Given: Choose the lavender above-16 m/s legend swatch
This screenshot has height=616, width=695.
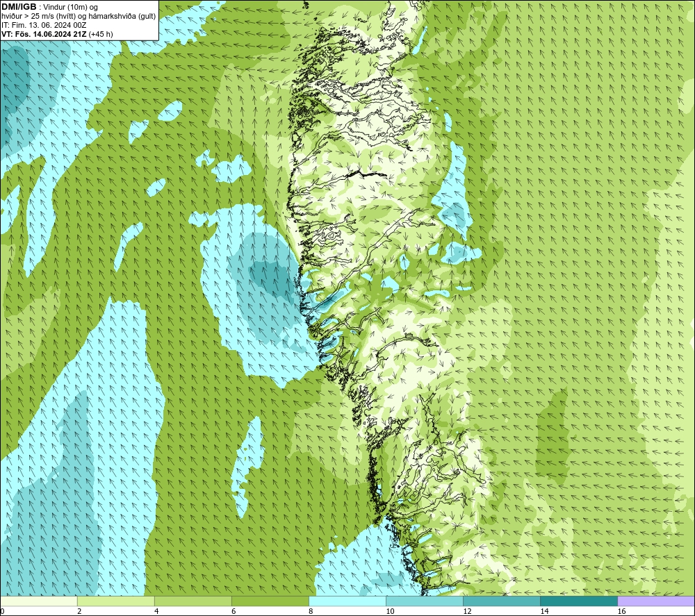Looking at the screenshot, I should 656,601.
